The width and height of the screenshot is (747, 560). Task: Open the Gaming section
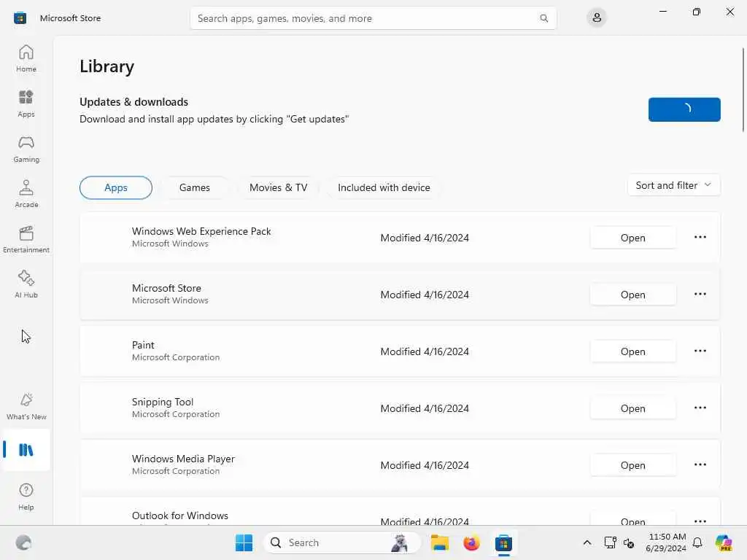click(26, 149)
